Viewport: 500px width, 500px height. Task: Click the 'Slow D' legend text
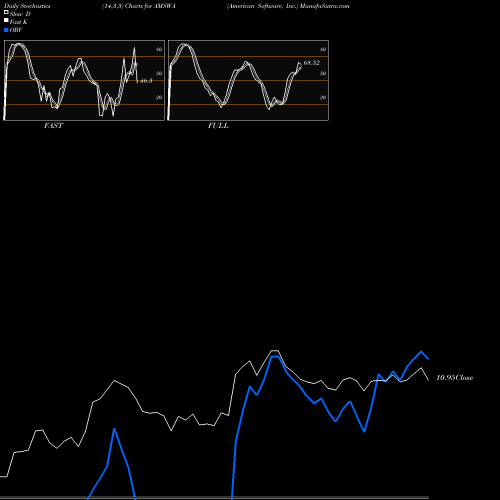pyautogui.click(x=20, y=14)
